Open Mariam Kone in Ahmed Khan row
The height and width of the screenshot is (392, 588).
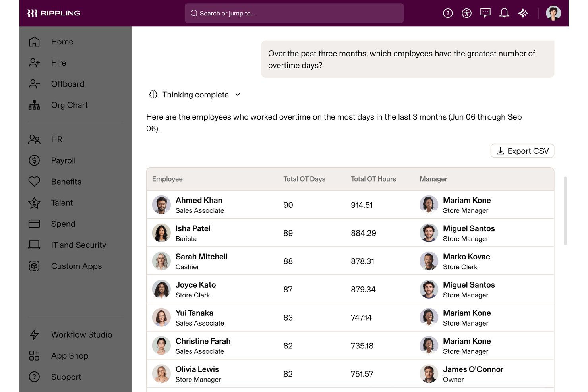[467, 200]
